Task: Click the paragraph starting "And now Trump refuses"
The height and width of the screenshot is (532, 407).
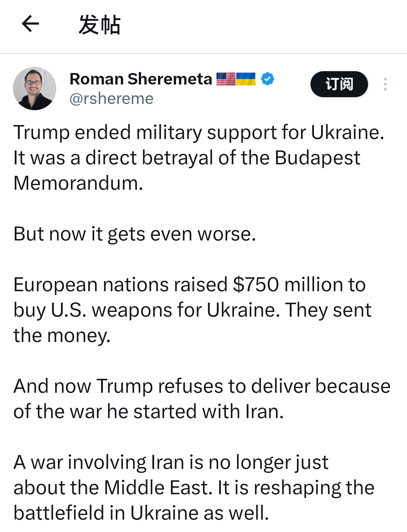Action: [x=201, y=399]
